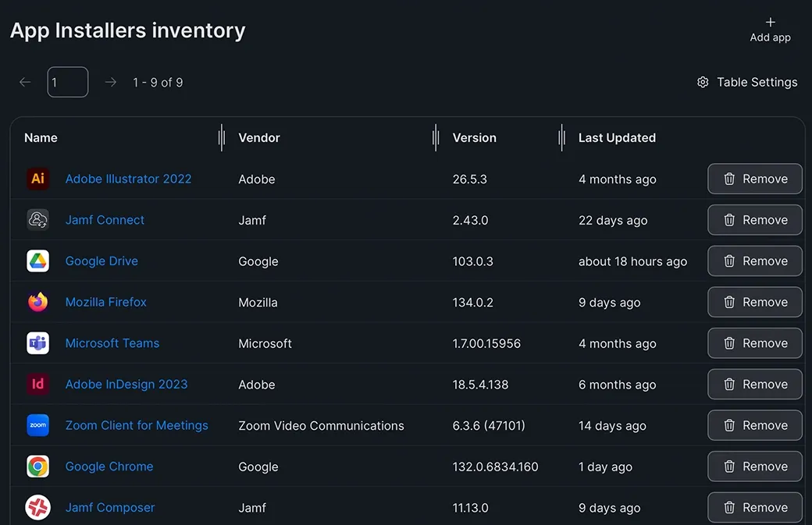The height and width of the screenshot is (525, 812).
Task: Click the Version column resize handle
Action: coord(561,137)
